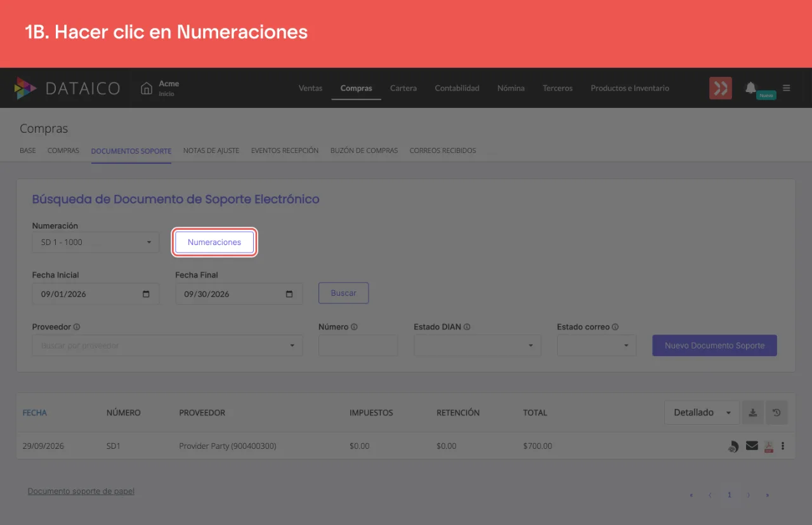This screenshot has width=812, height=525.
Task: Switch to BUZÓN DE COMPRAS tab
Action: pos(364,151)
